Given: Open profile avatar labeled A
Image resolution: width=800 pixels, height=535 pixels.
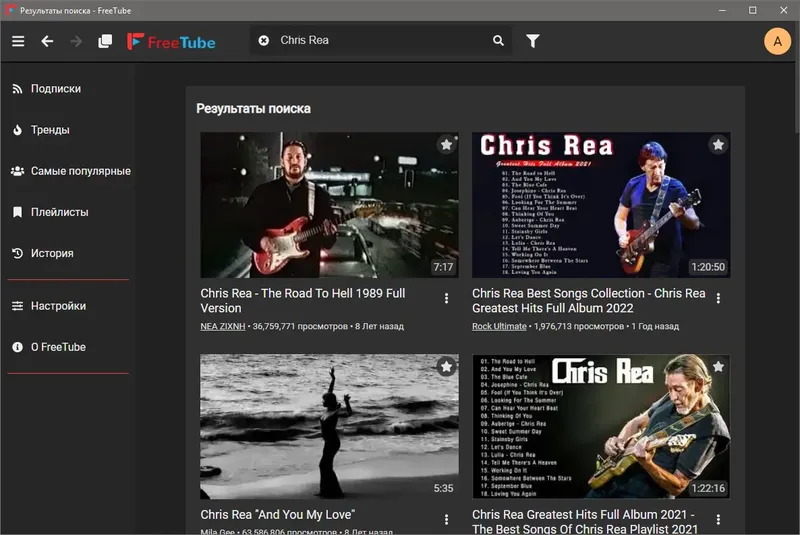Looking at the screenshot, I should click(x=777, y=41).
